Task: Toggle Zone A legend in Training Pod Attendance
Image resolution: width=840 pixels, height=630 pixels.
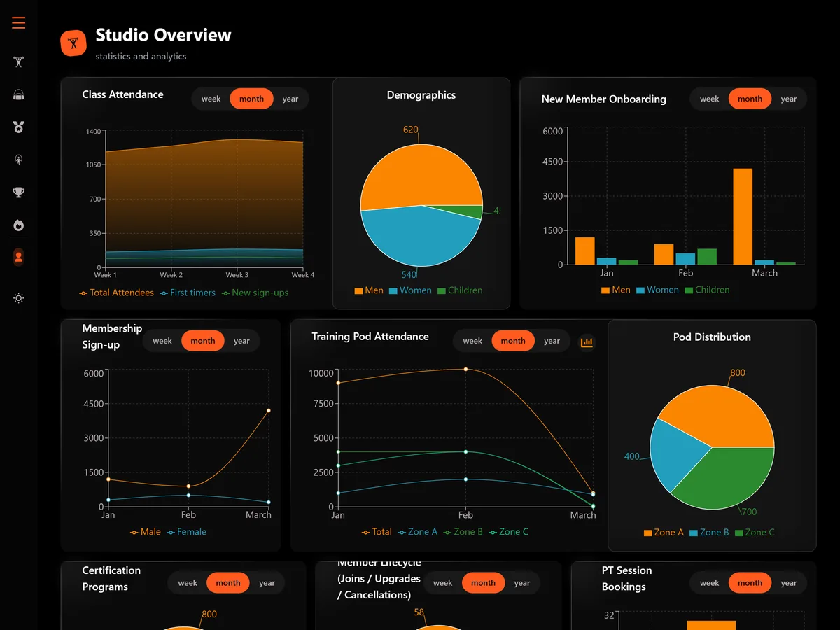Action: (417, 532)
